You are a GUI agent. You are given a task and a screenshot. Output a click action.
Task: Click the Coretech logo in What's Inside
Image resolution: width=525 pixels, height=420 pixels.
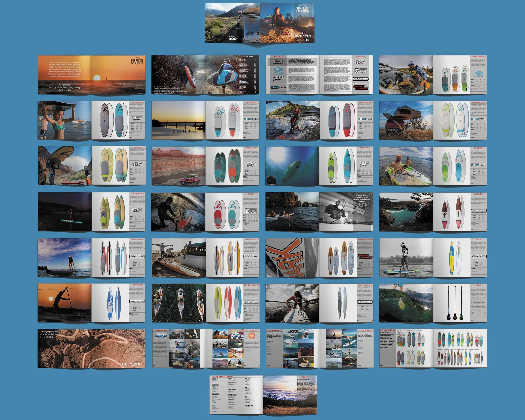click(x=278, y=87)
